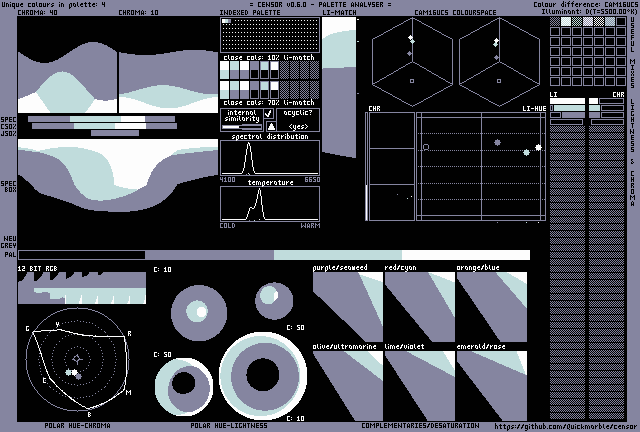Click the internal similarity checkmark icon
640x432 pixels.
[x=269, y=114]
